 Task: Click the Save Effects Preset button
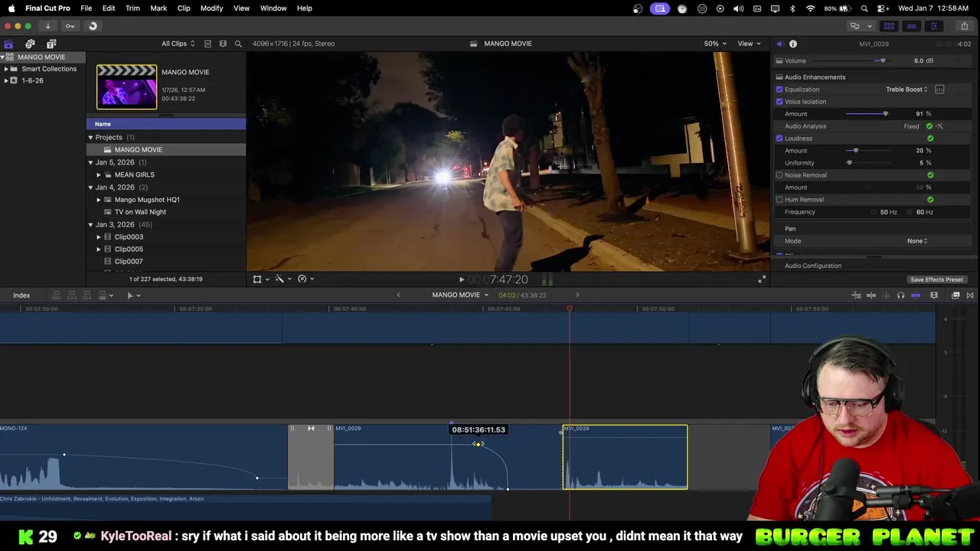coord(936,280)
